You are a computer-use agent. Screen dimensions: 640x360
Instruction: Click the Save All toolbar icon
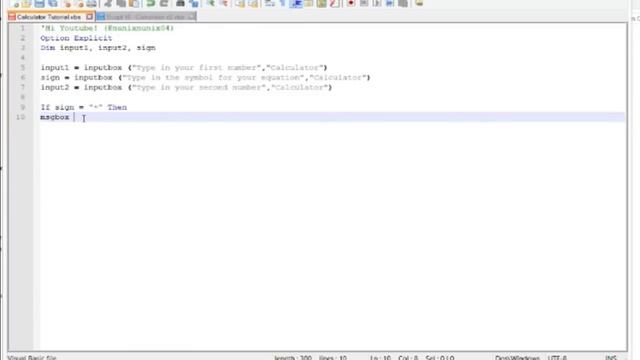pos(53,3)
